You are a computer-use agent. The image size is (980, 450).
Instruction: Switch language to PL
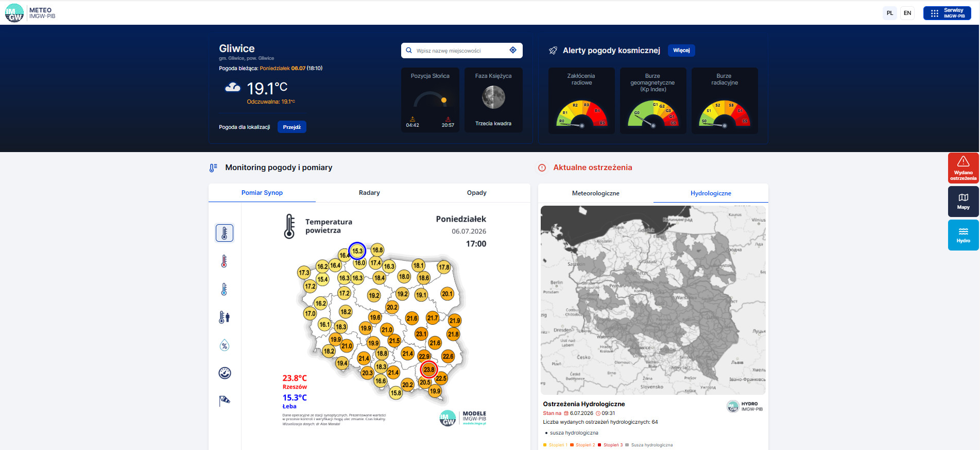(890, 13)
